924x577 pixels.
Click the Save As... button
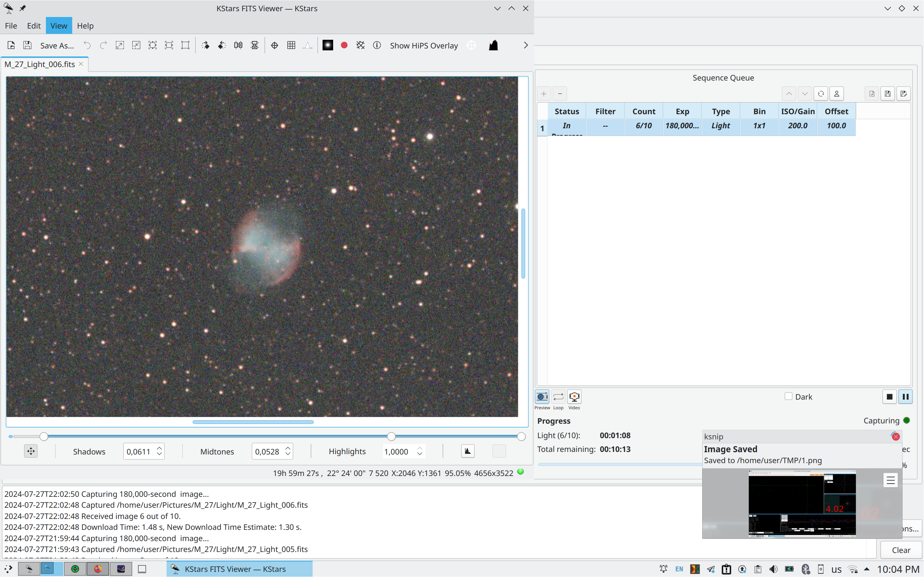pos(57,46)
